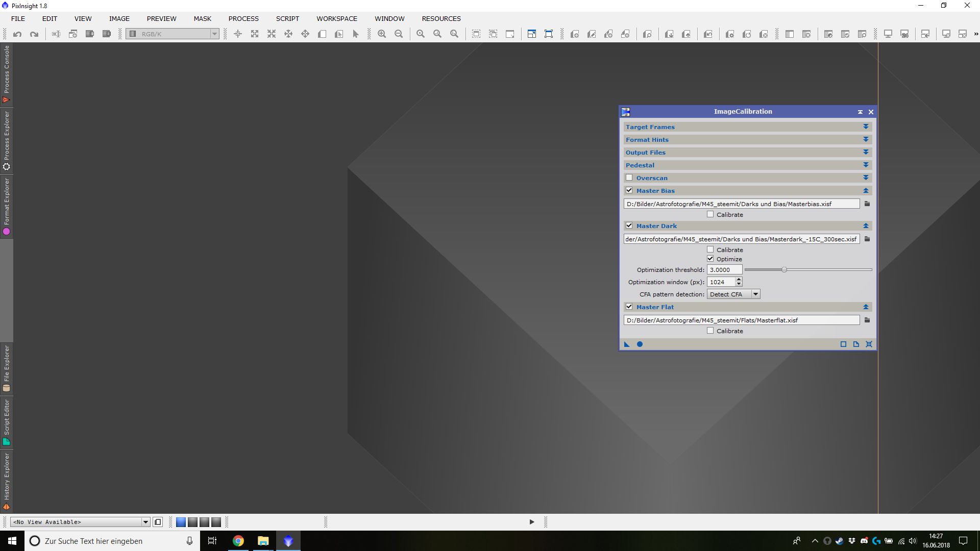Screen dimensions: 980x551
Task: Click the Optimization threshold value field
Action: tap(724, 270)
